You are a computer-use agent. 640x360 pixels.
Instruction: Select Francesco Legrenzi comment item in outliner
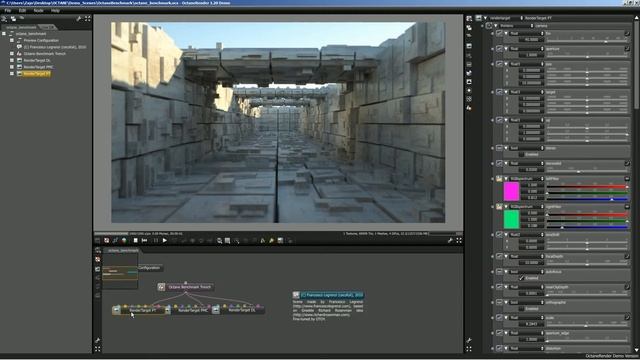click(x=55, y=47)
